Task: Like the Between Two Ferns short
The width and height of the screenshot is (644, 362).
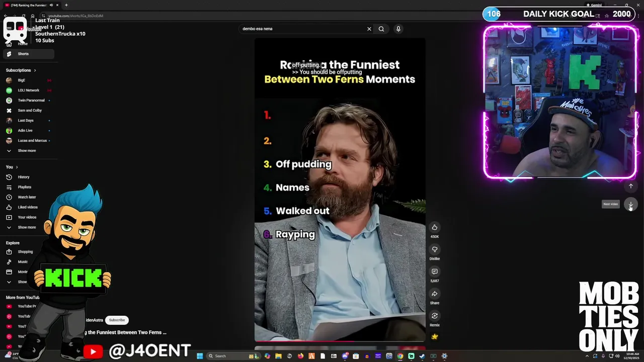Action: [435, 227]
